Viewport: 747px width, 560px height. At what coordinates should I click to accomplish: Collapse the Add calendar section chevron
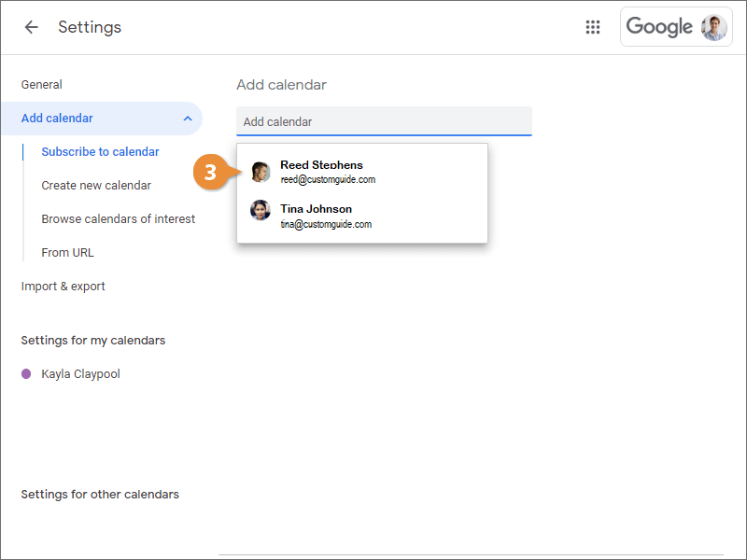click(x=188, y=119)
